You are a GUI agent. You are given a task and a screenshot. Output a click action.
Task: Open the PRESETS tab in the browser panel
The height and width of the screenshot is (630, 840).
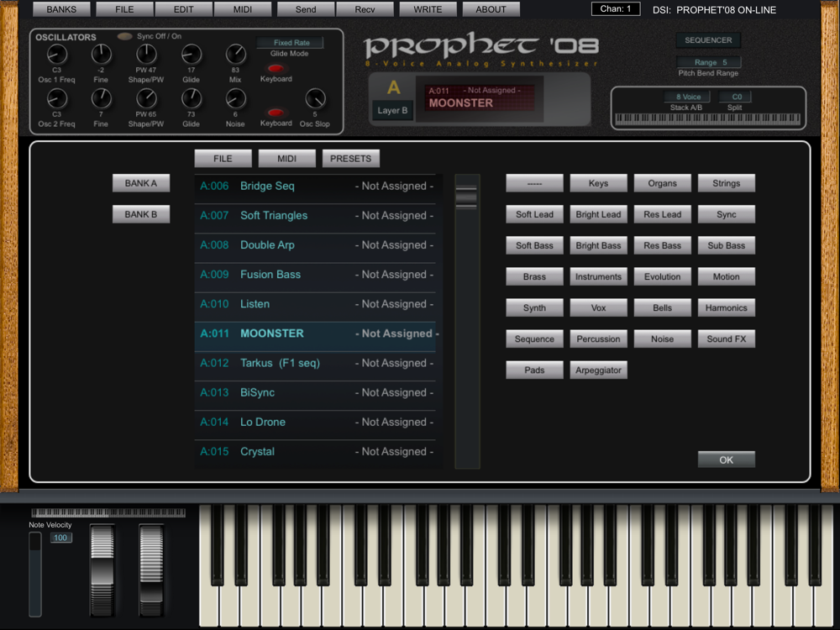click(351, 159)
